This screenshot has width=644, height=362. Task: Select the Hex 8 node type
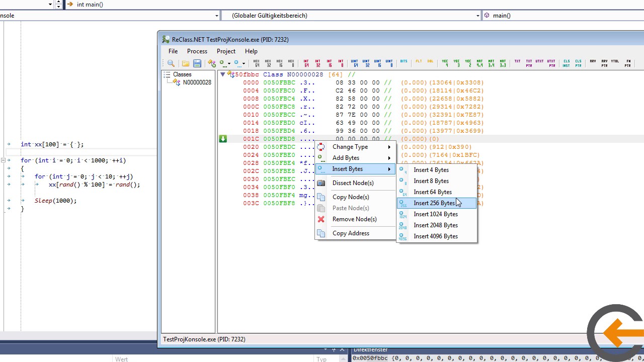tap(292, 63)
